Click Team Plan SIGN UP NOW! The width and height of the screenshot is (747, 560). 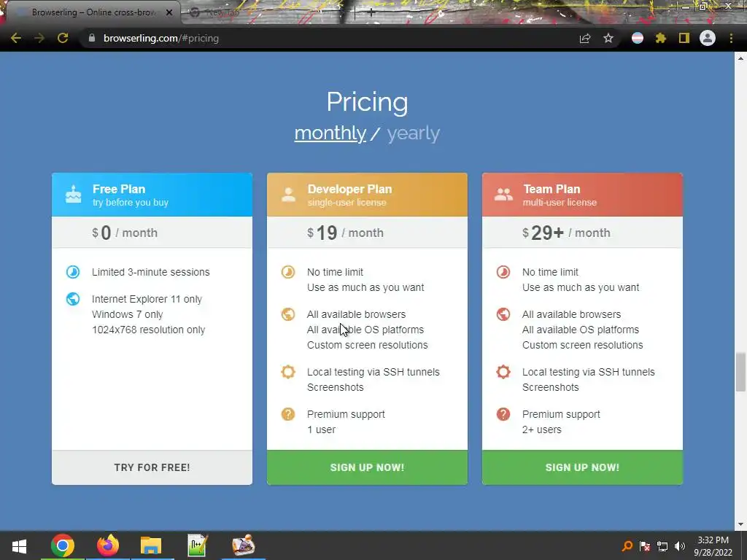pyautogui.click(x=582, y=467)
